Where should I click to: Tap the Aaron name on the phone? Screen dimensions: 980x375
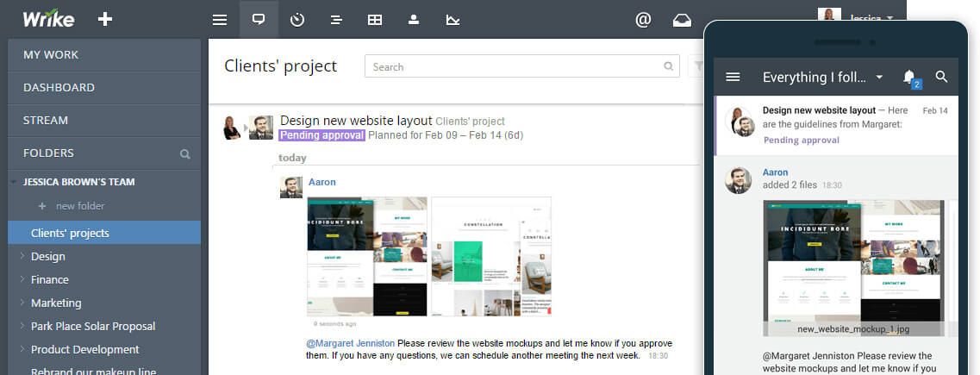pos(775,172)
